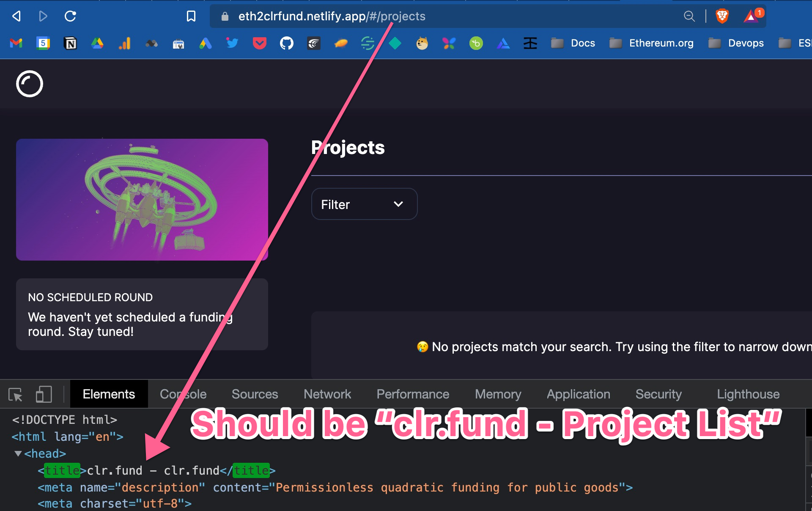Open the Twitter bookmark
Screen dimensions: 812x511
232,43
